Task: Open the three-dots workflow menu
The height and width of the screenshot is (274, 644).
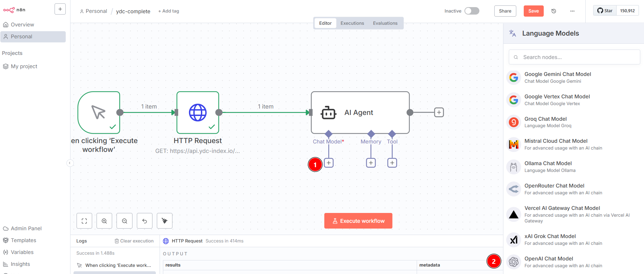Action: click(572, 11)
